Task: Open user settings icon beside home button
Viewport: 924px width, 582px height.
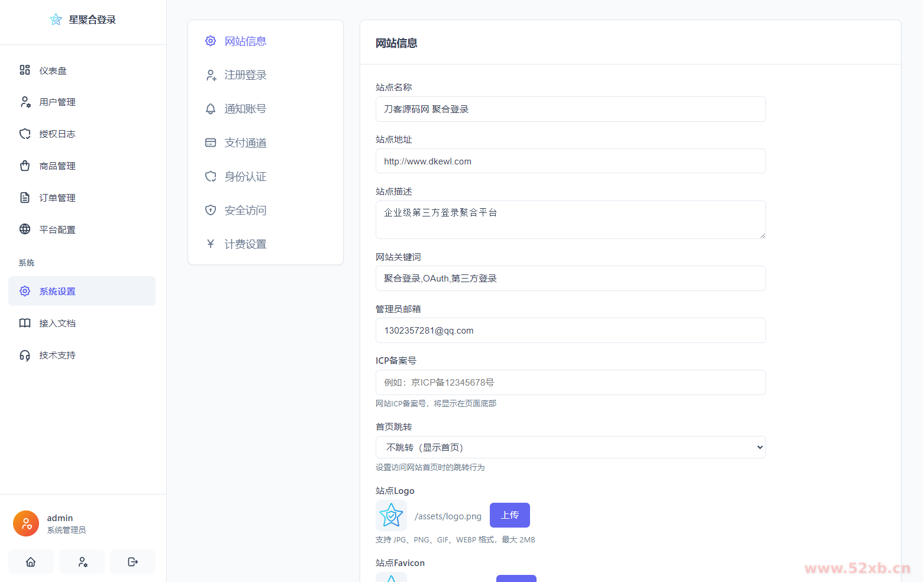Action: point(82,562)
